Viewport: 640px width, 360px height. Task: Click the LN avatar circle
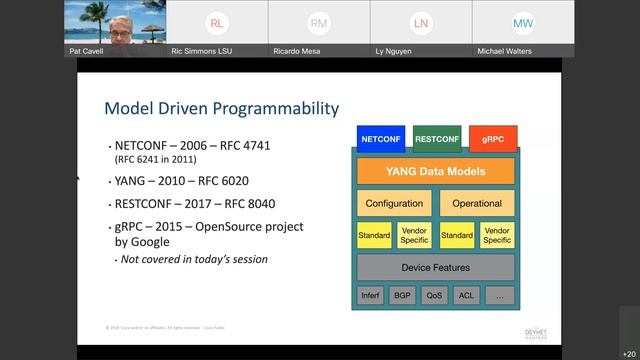(421, 23)
